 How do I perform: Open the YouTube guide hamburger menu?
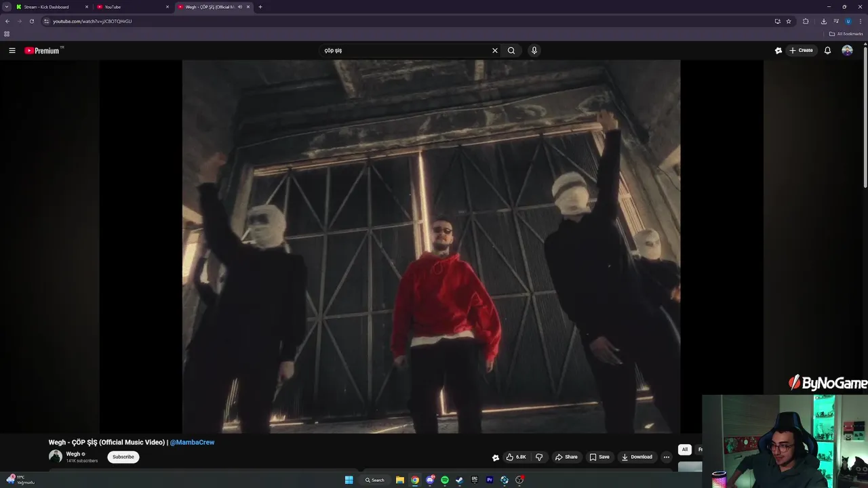pos(12,50)
